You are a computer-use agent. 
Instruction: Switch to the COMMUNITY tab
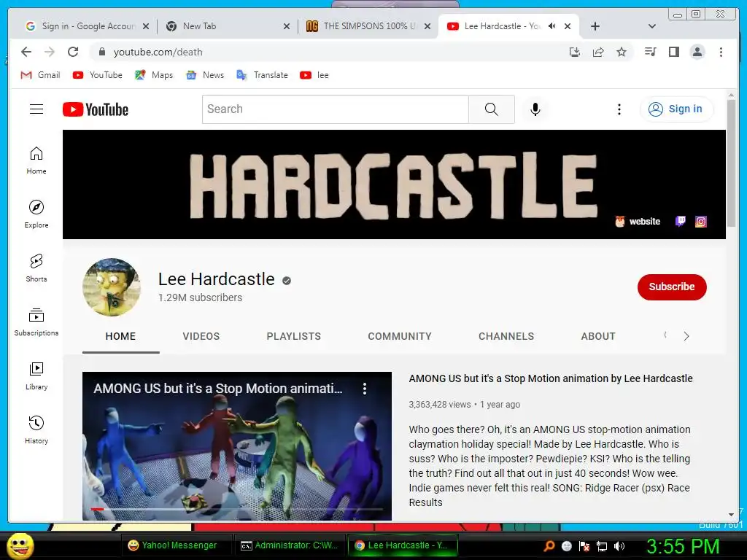[399, 336]
